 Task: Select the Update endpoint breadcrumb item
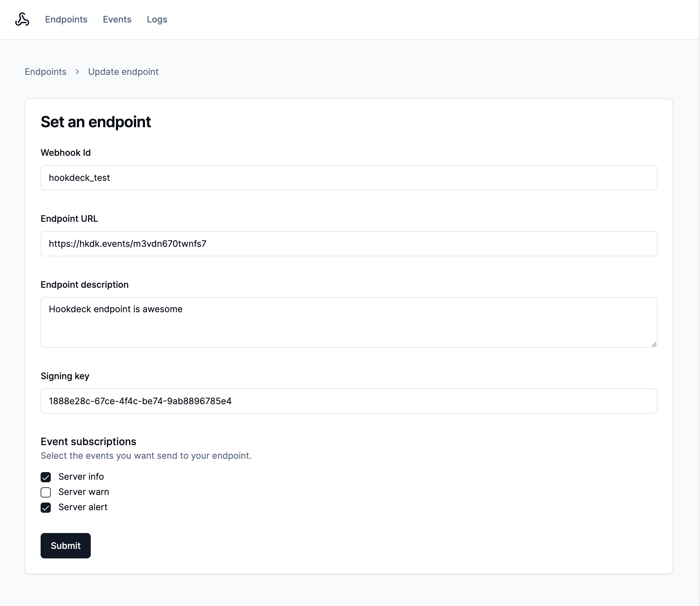point(123,72)
